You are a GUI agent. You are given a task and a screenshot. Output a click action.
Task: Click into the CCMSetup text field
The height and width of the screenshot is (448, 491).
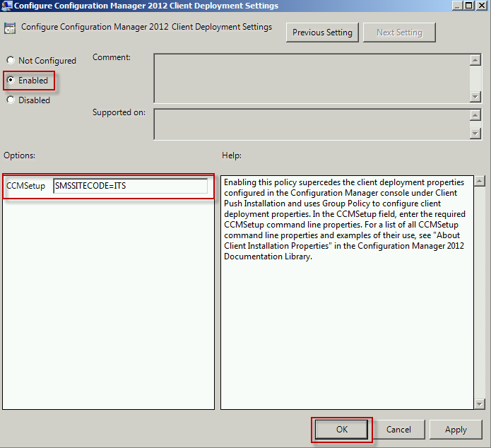(x=130, y=186)
